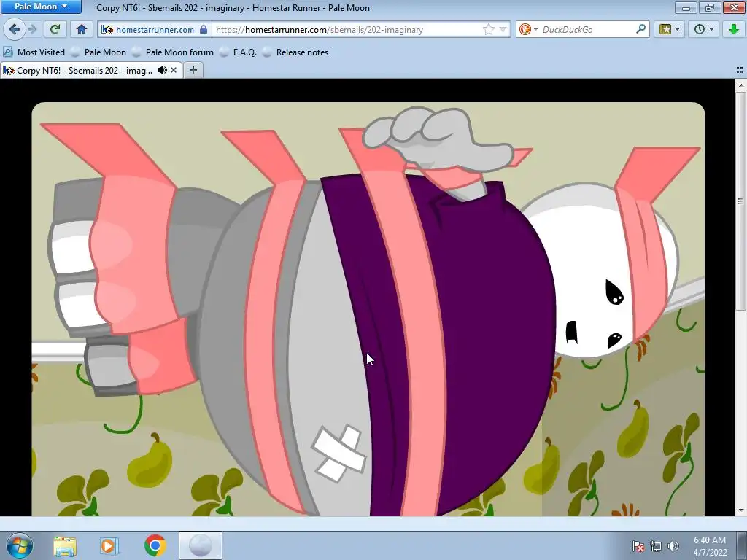The height and width of the screenshot is (560, 747).
Task: Click the scrollbar down arrow
Action: [x=740, y=510]
